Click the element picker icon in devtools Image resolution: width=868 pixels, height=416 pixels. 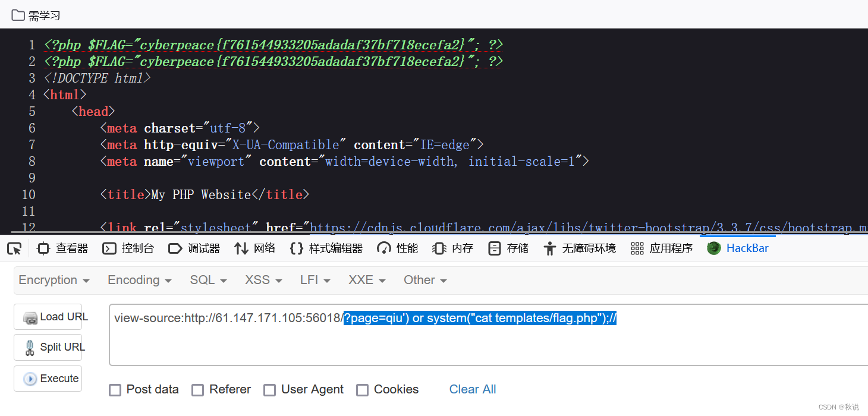pos(14,248)
